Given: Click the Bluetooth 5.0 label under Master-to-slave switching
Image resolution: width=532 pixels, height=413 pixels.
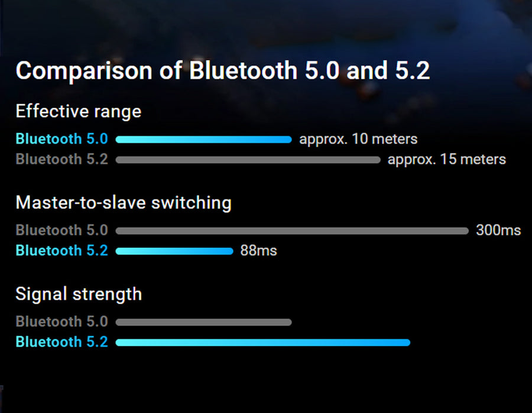Looking at the screenshot, I should click(61, 230).
